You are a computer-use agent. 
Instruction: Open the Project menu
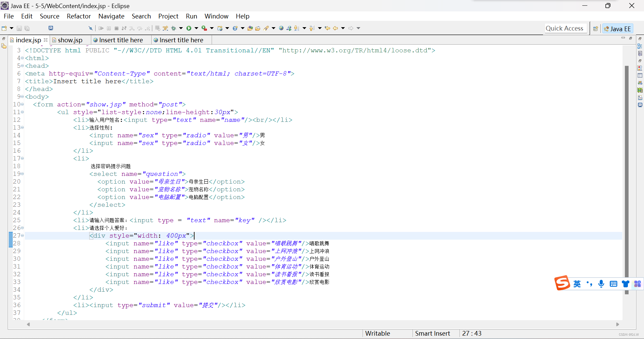pyautogui.click(x=168, y=16)
